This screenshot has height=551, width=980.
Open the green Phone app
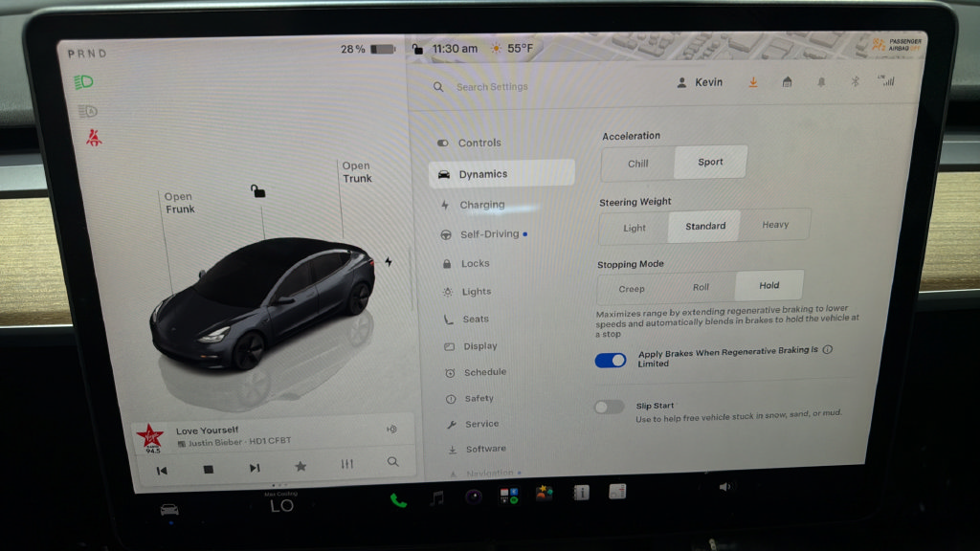398,500
